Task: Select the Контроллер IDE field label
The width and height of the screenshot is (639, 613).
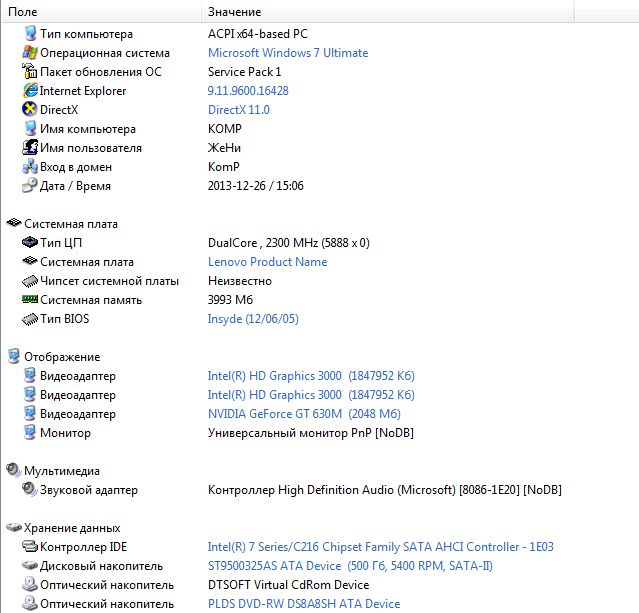Action: (x=84, y=547)
